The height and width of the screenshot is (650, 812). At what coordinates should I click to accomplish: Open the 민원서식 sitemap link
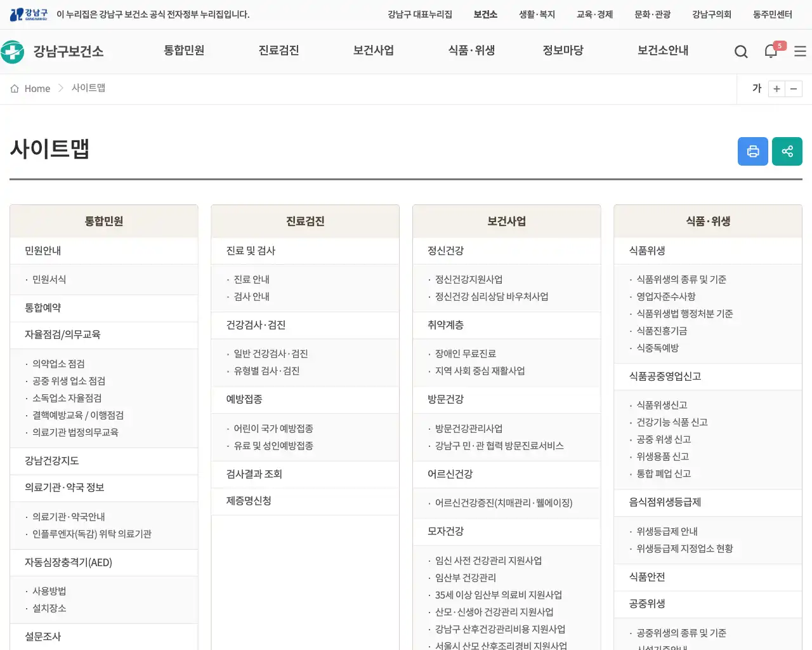pos(49,279)
